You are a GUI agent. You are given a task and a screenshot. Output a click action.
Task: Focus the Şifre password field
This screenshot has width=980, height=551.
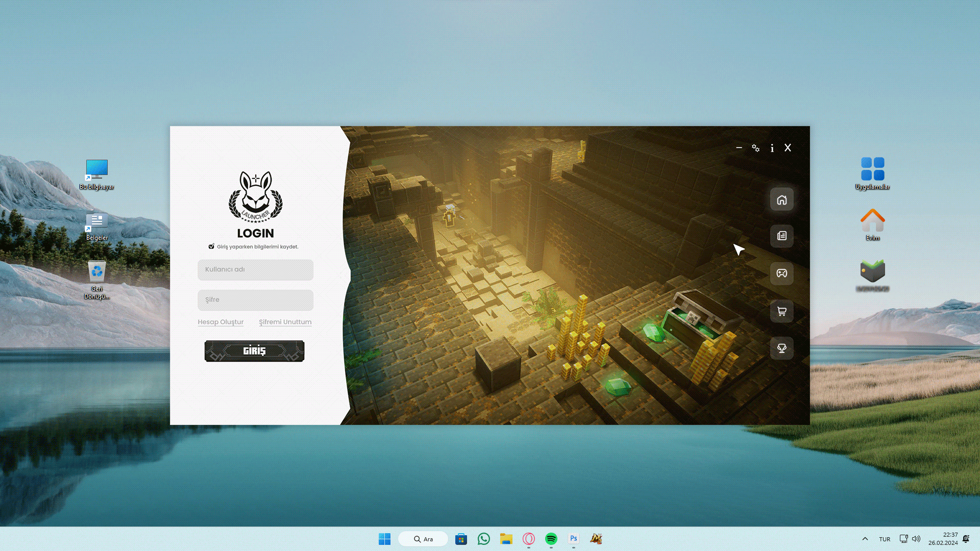click(x=255, y=300)
